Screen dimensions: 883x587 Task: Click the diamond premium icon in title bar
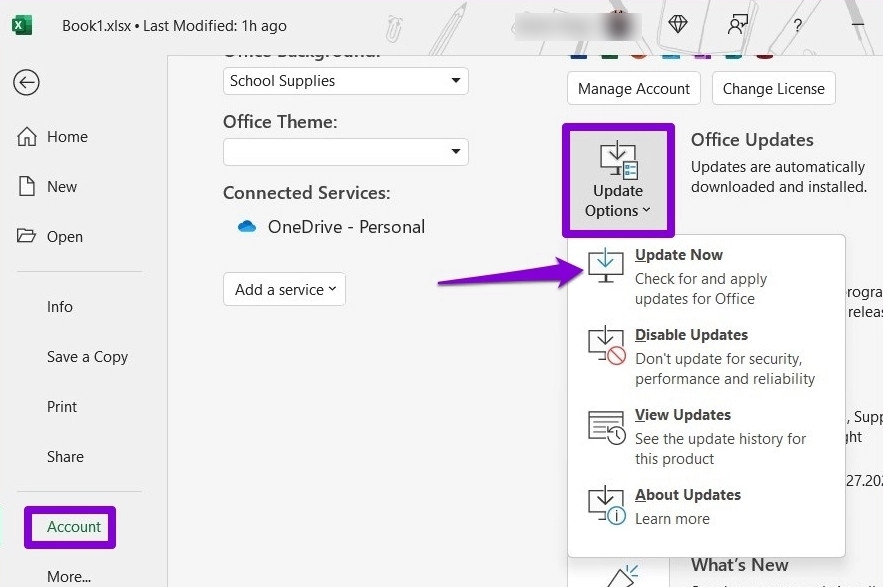(x=677, y=24)
